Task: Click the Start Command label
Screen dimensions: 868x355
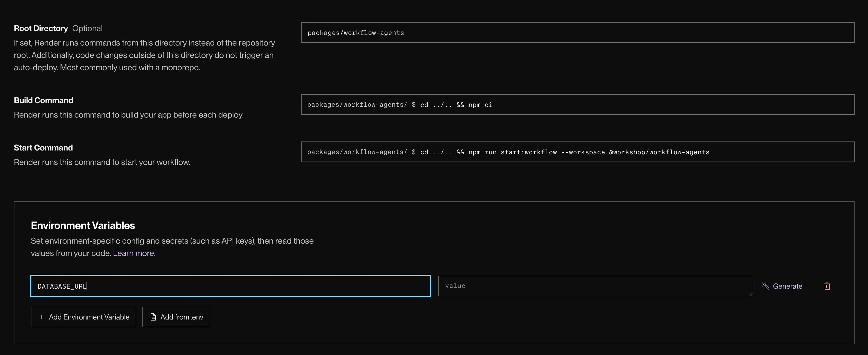Action: pos(43,148)
